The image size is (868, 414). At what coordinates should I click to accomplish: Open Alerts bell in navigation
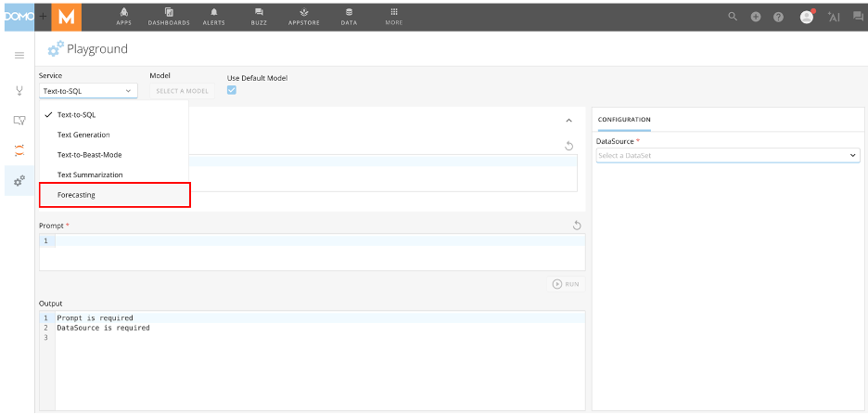point(213,17)
